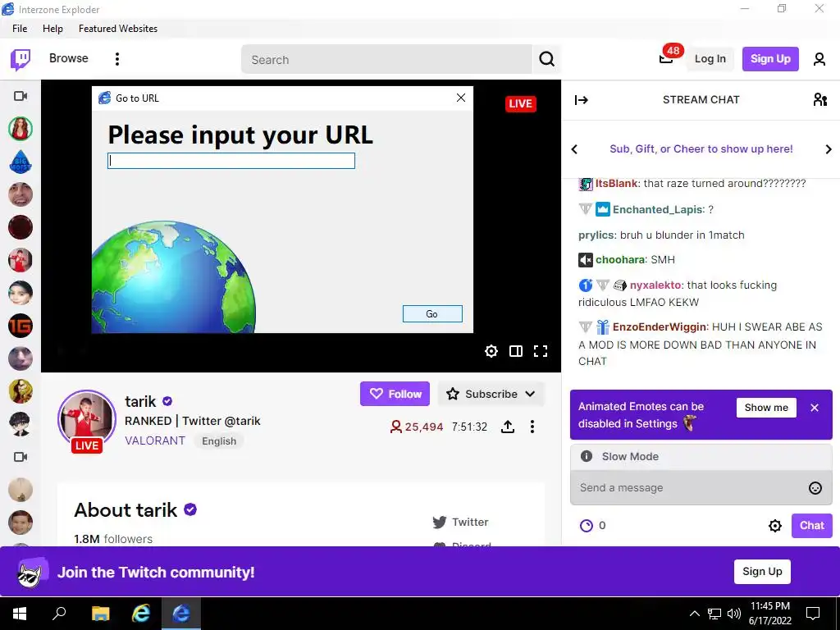The height and width of the screenshot is (630, 840).
Task: Click the Show me button
Action: click(766, 408)
